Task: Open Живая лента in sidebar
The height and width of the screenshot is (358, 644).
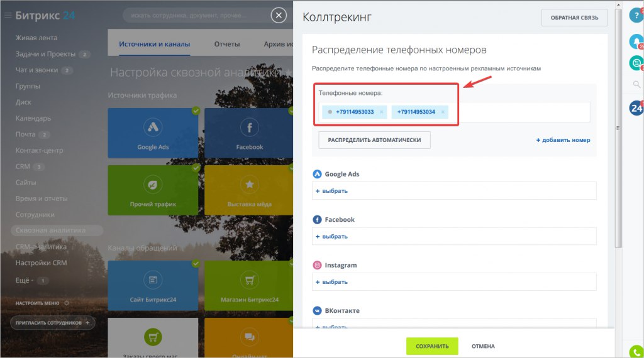Action: 36,38
